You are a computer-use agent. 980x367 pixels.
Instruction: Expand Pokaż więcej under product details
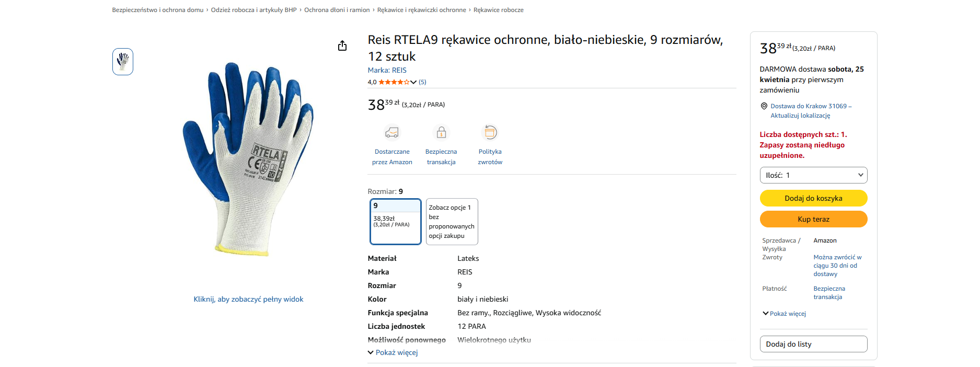393,353
